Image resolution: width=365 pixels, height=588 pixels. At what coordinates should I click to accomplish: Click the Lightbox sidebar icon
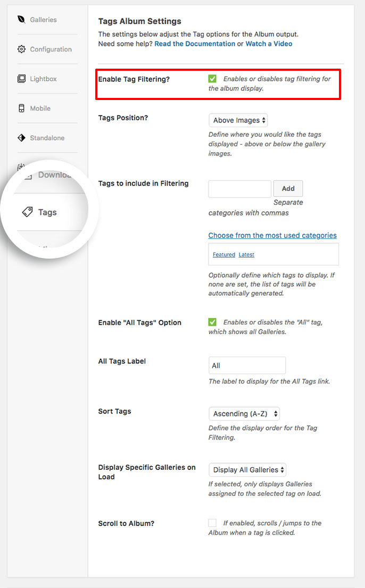point(21,78)
